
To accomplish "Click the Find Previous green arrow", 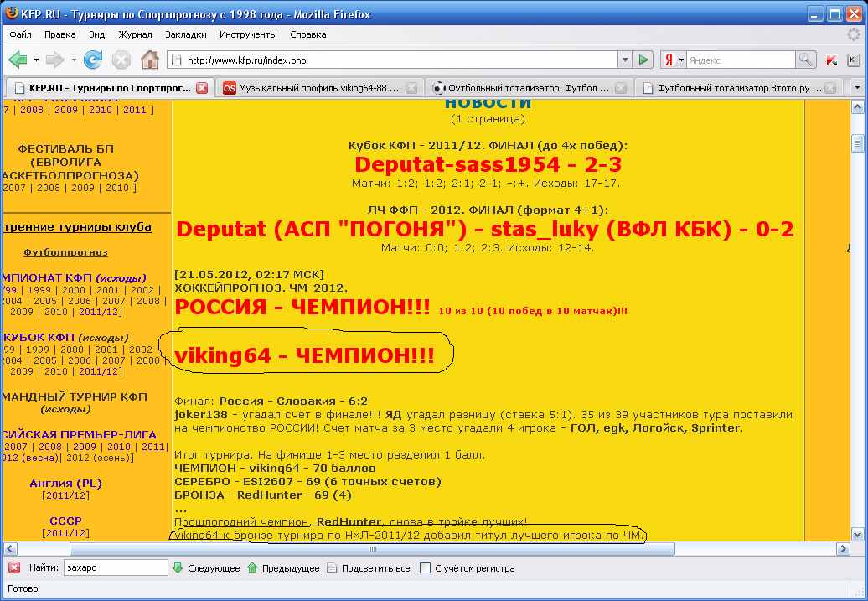I will (252, 567).
